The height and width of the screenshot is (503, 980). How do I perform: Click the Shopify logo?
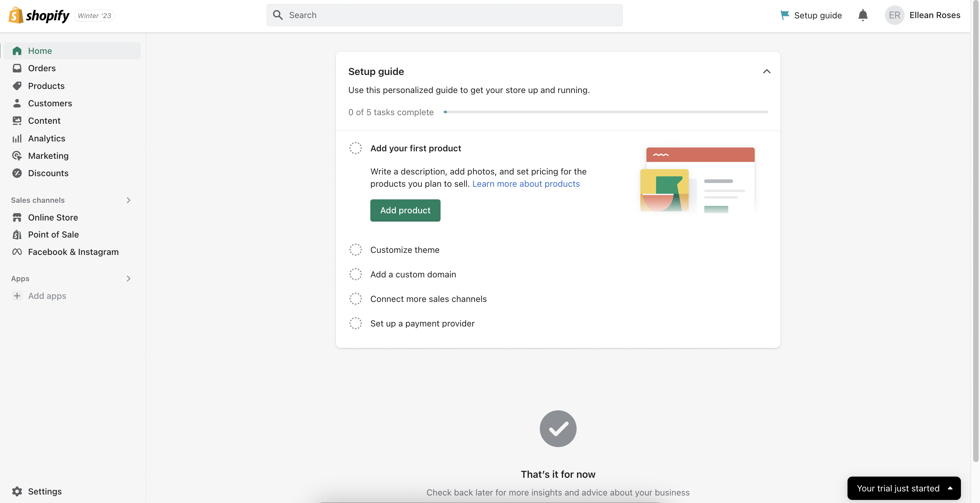39,15
